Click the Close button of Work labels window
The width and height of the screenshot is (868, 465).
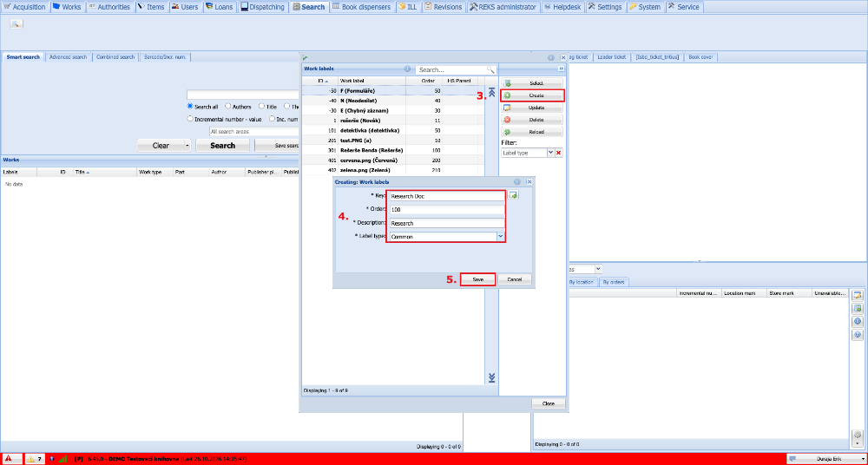coord(549,403)
